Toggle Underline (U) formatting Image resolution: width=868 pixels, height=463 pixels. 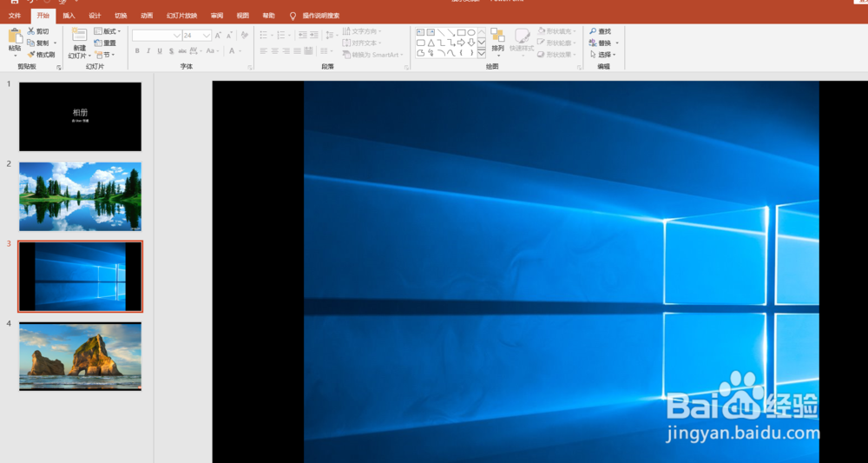160,51
